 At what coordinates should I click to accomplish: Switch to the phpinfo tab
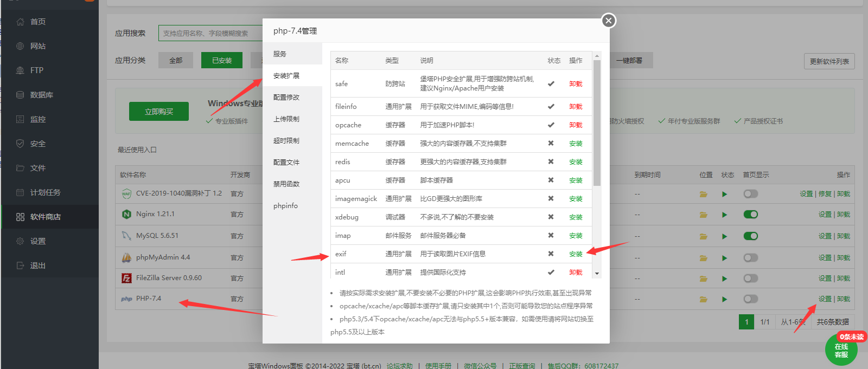click(x=285, y=206)
